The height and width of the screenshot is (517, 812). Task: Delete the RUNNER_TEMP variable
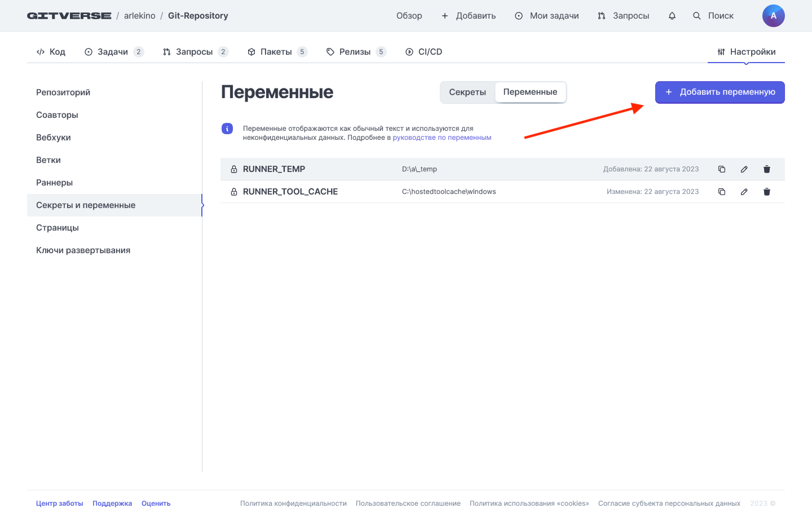(x=767, y=169)
